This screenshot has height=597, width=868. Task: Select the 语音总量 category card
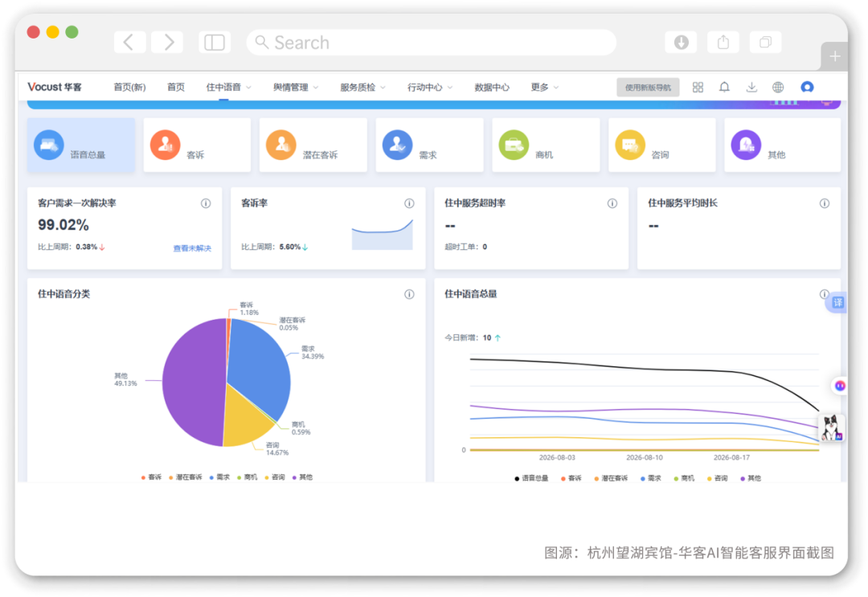pos(81,145)
